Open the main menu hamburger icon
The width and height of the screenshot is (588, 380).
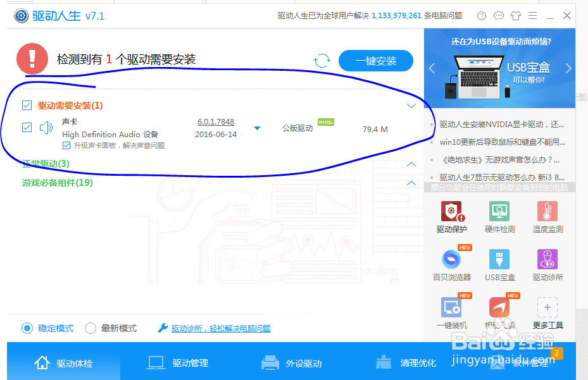532,16
